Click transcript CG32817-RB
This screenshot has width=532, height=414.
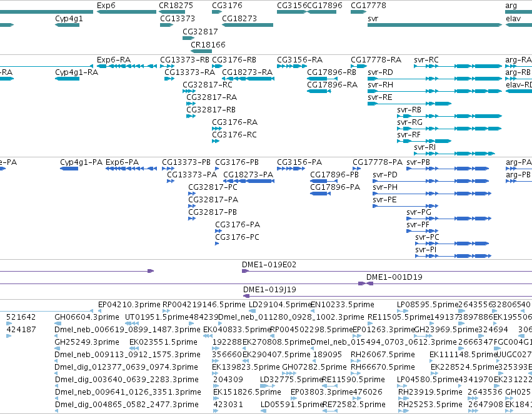(x=191, y=116)
